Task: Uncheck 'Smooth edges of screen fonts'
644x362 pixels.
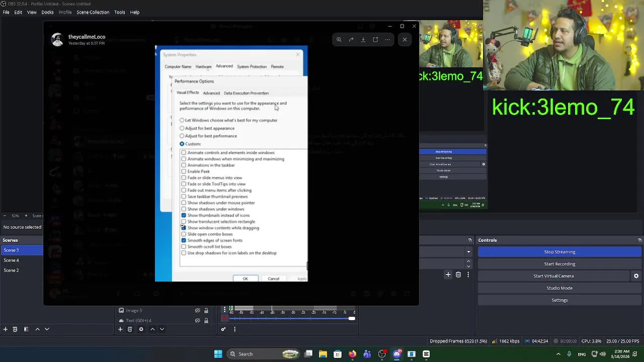Action: click(184, 240)
